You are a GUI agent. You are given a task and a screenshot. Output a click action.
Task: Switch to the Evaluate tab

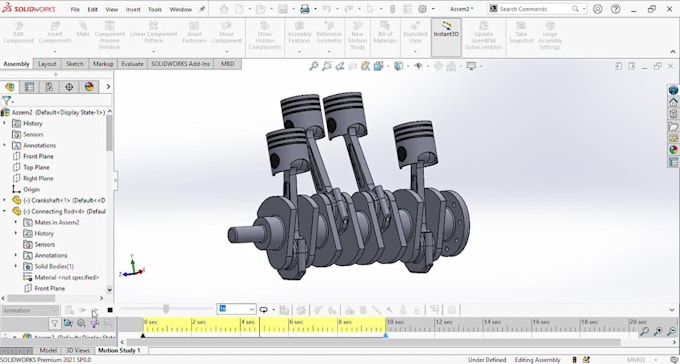(132, 64)
